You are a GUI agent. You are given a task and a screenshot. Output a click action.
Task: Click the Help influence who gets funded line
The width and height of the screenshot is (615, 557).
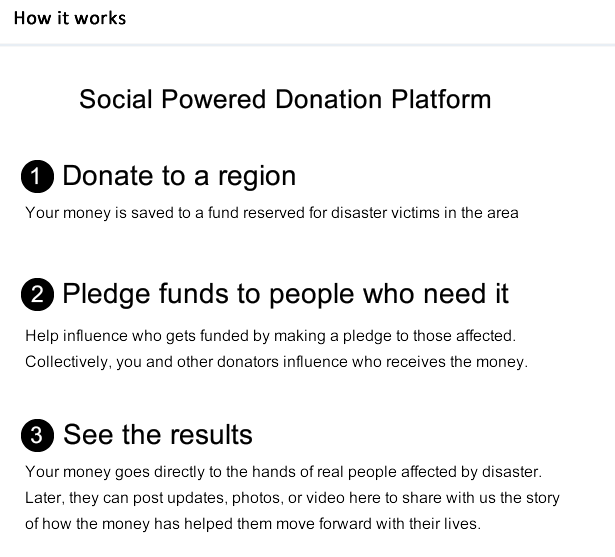point(271,336)
